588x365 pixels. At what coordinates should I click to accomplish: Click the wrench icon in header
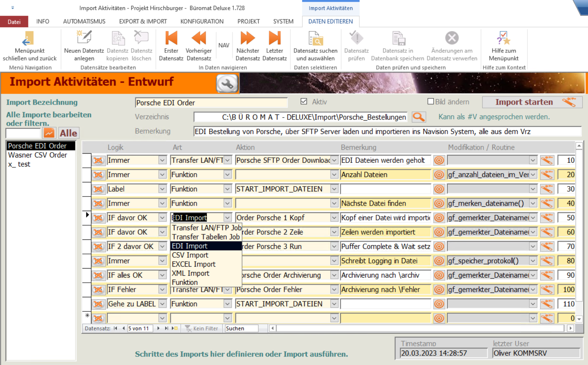(x=227, y=83)
